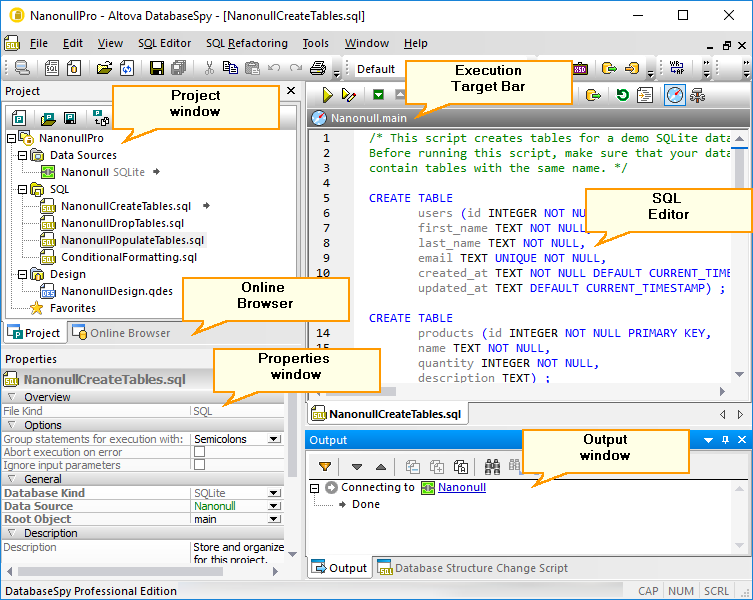Image resolution: width=753 pixels, height=600 pixels.
Task: Click the green circular refresh icon
Action: [622, 95]
